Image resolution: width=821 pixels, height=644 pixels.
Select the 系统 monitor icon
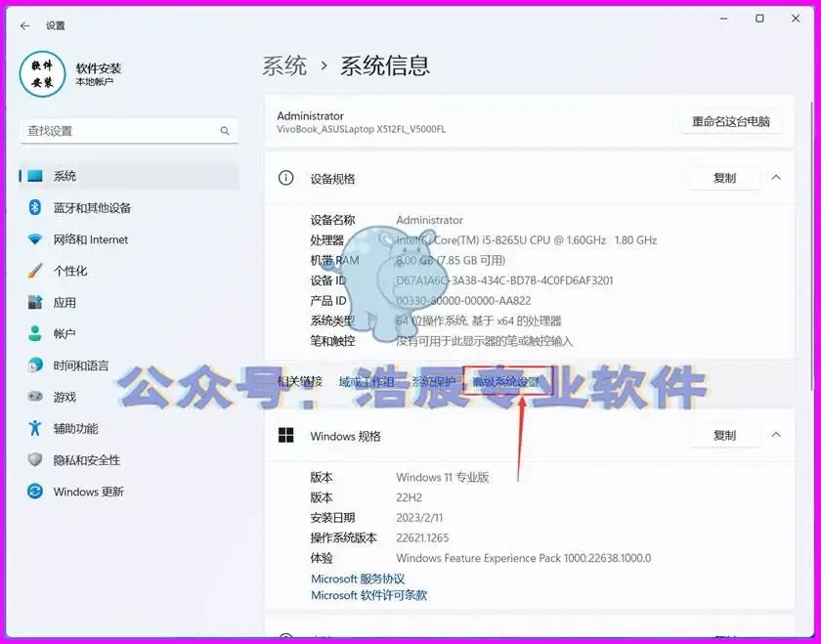click(35, 176)
